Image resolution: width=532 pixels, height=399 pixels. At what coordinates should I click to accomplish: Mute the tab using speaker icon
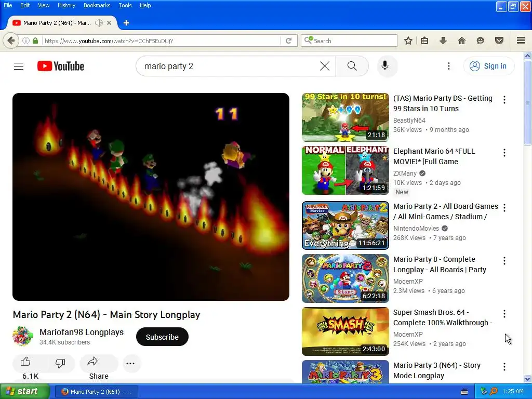pos(99,23)
